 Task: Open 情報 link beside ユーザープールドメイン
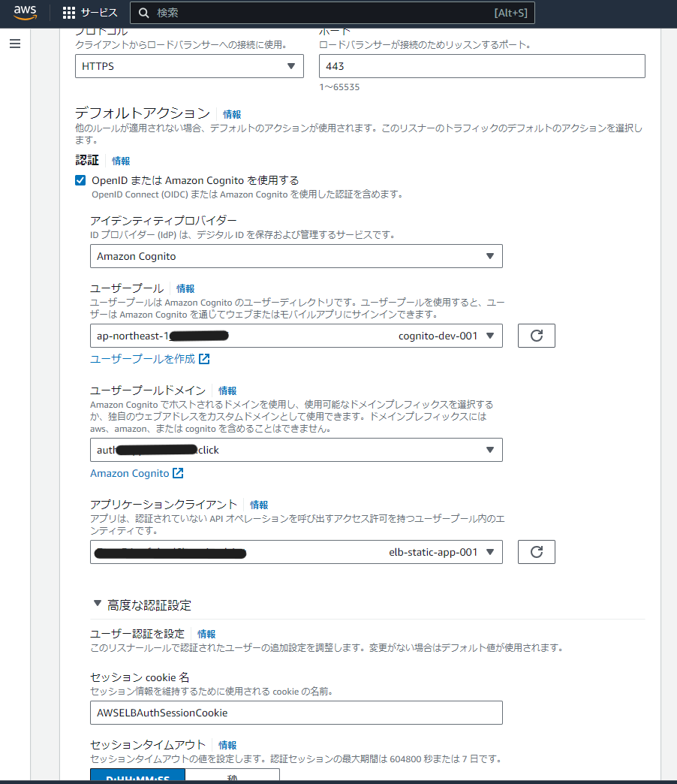[227, 390]
